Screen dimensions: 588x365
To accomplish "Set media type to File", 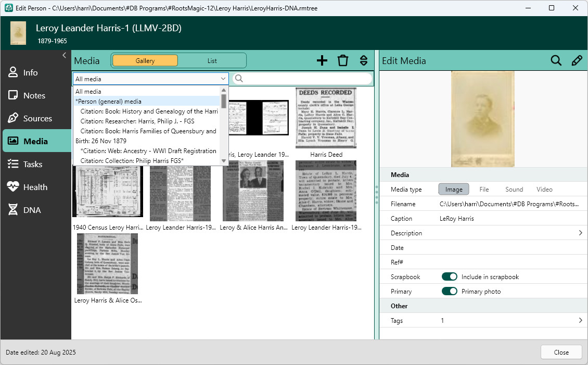I will pos(484,190).
